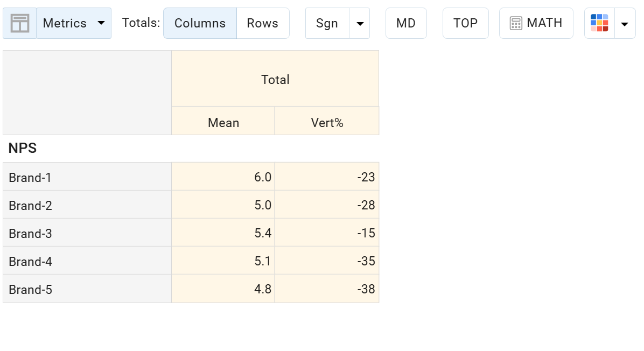Viewport: 644px width, 351px height.
Task: Select the Brand-1 row label
Action: pyautogui.click(x=30, y=177)
